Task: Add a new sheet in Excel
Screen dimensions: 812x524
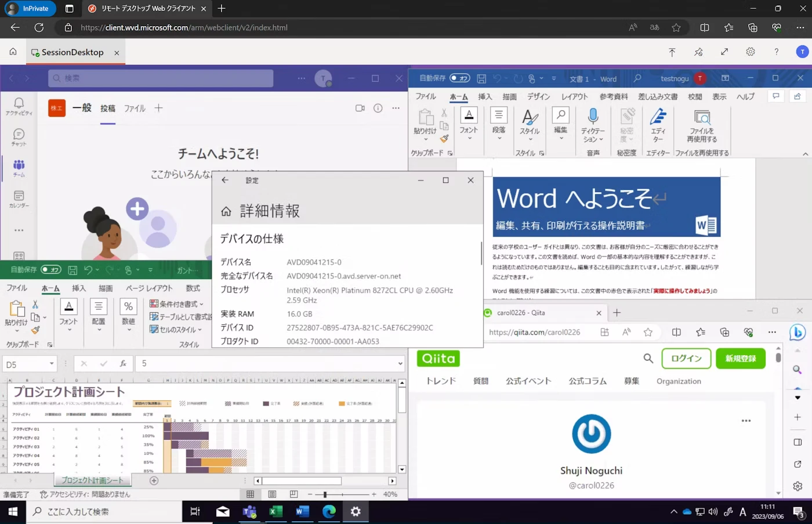Action: pos(154,480)
